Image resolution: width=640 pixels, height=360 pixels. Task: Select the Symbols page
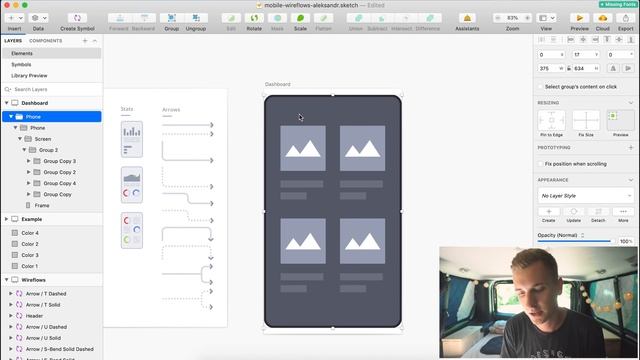[51, 64]
